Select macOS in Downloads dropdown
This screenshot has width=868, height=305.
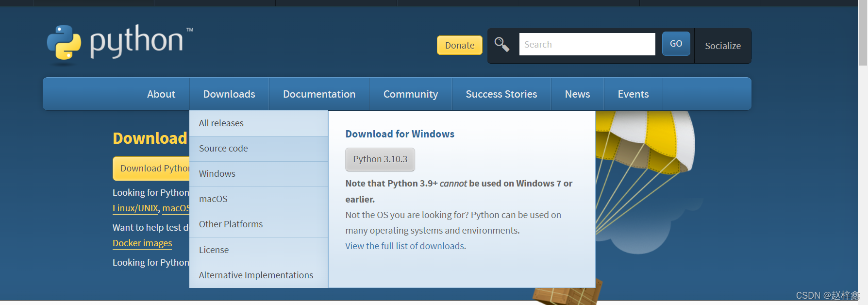point(259,199)
